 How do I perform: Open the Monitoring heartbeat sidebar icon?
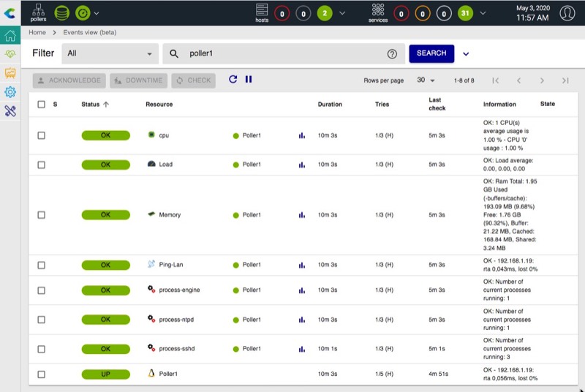coord(10,54)
